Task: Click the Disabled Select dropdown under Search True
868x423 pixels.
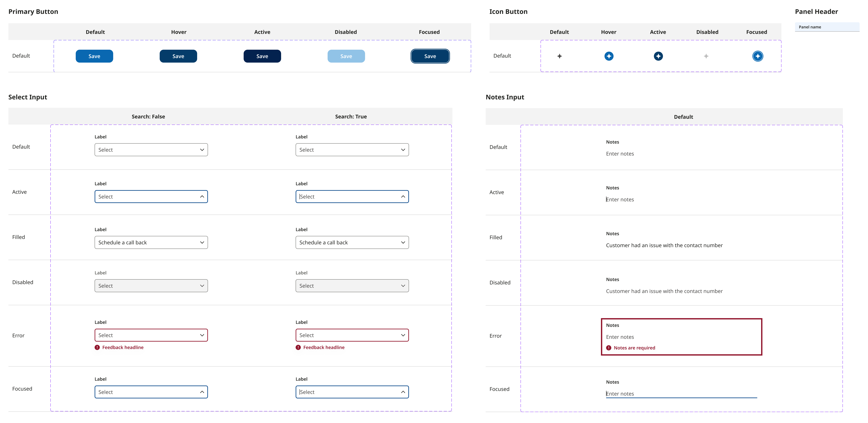Action: [x=352, y=286]
